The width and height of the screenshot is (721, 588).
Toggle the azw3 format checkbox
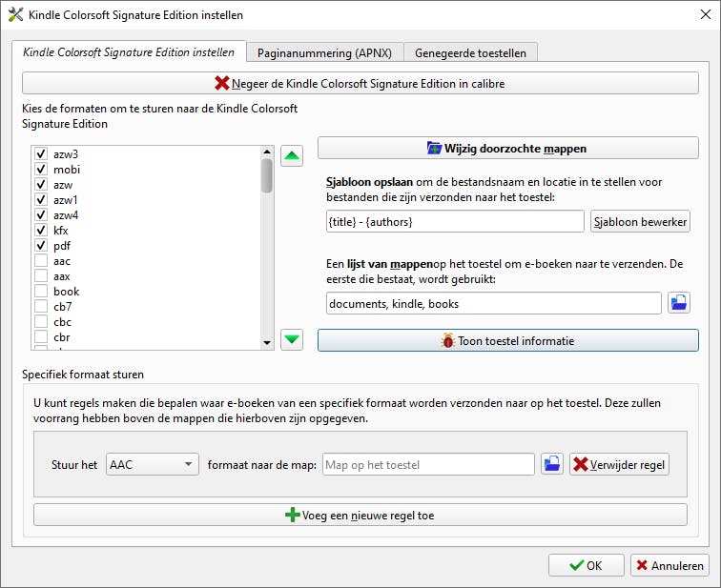[x=41, y=153]
